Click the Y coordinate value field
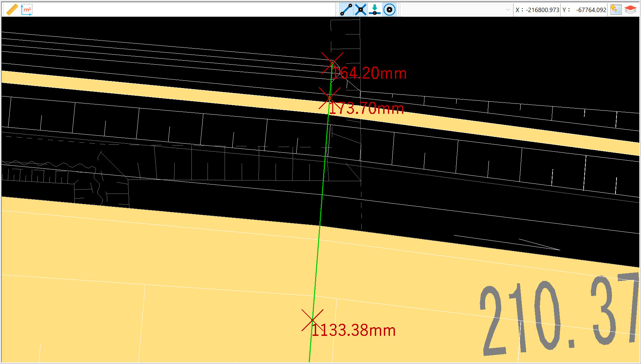Screen dimensions: 641x364 pos(590,10)
